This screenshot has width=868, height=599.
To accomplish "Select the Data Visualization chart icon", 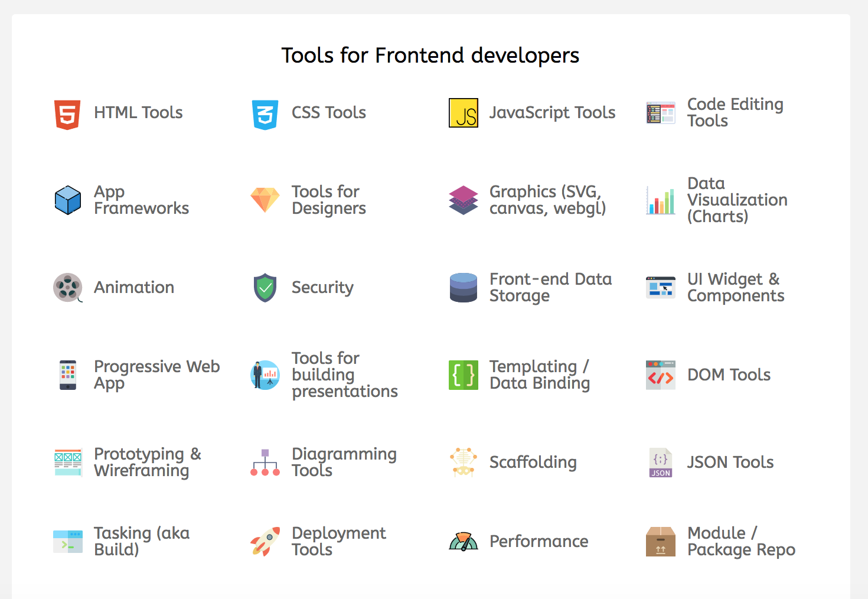I will 660,200.
